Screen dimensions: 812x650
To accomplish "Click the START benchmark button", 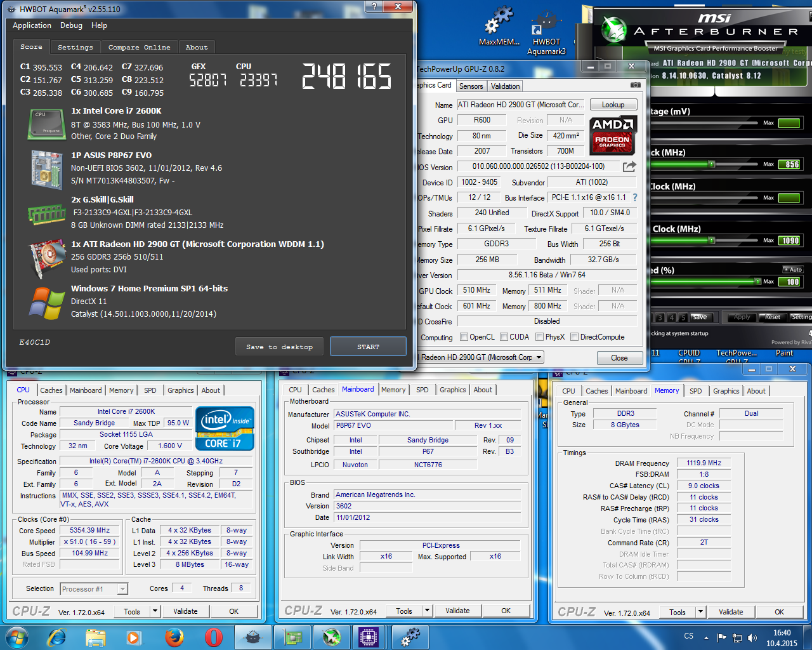I will (368, 347).
